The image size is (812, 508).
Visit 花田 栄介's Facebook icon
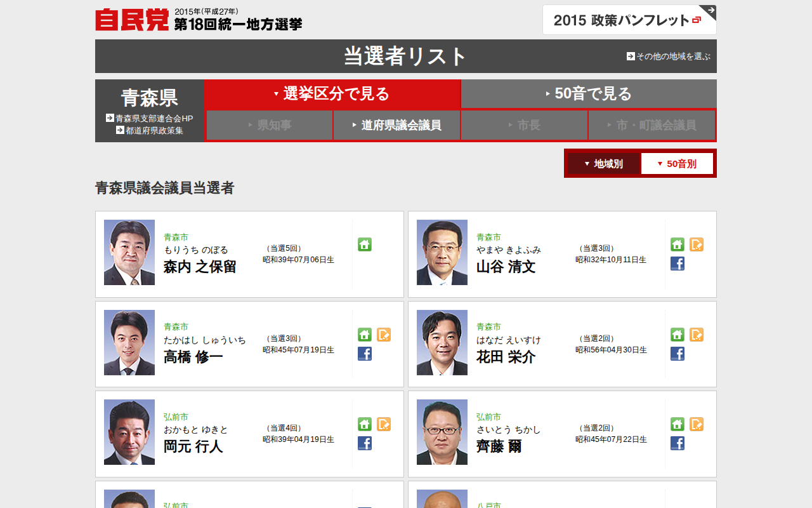[x=678, y=354]
